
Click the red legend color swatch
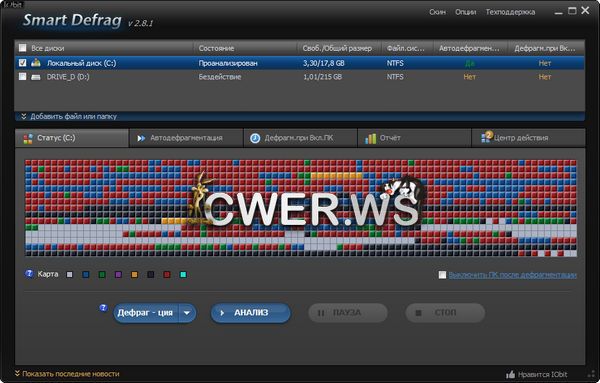coord(167,274)
